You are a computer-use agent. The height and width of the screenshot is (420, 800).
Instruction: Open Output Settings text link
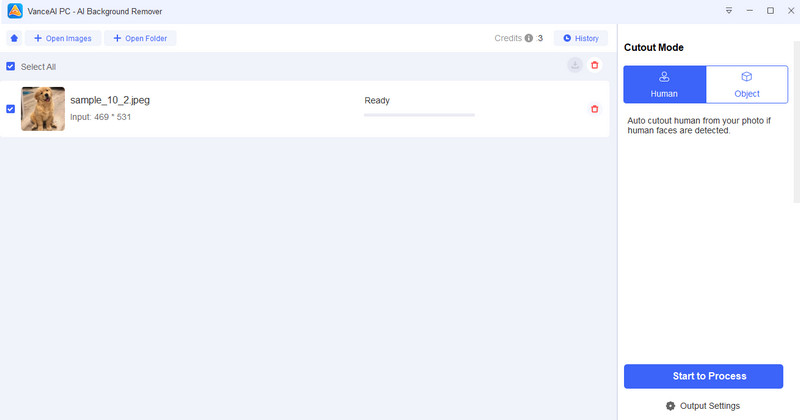[x=711, y=406]
